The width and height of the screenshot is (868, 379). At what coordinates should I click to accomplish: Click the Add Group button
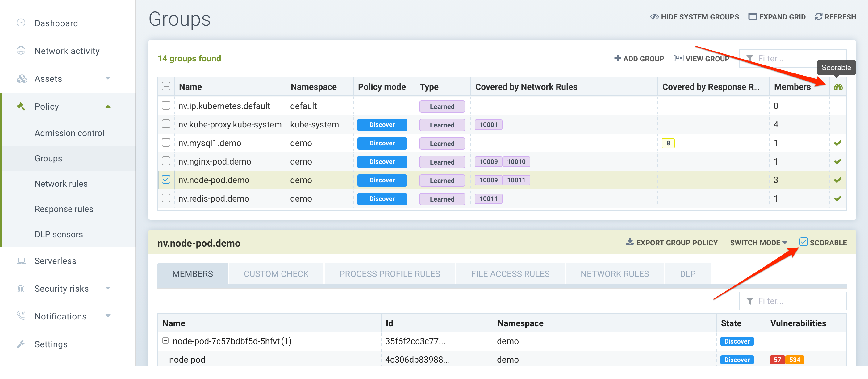click(x=639, y=59)
